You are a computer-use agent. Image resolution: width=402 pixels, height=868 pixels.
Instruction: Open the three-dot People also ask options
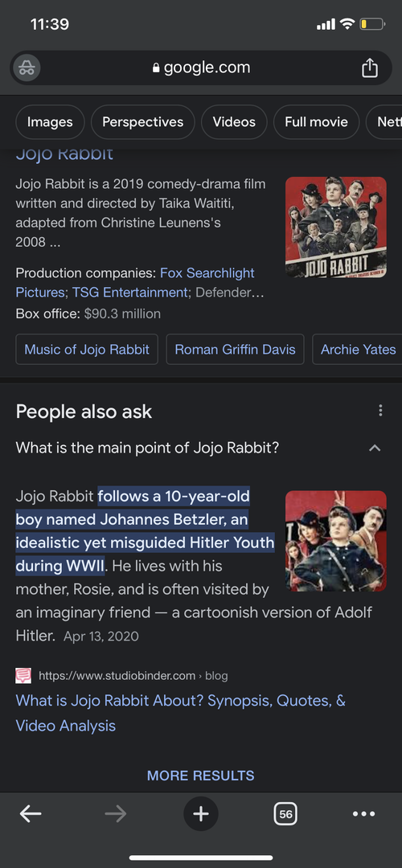coord(379,411)
